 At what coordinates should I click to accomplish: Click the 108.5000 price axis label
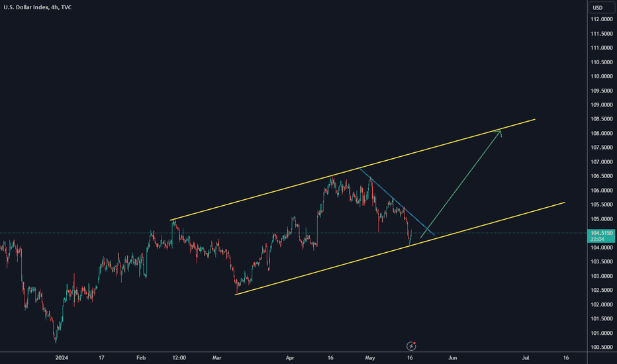(x=602, y=119)
